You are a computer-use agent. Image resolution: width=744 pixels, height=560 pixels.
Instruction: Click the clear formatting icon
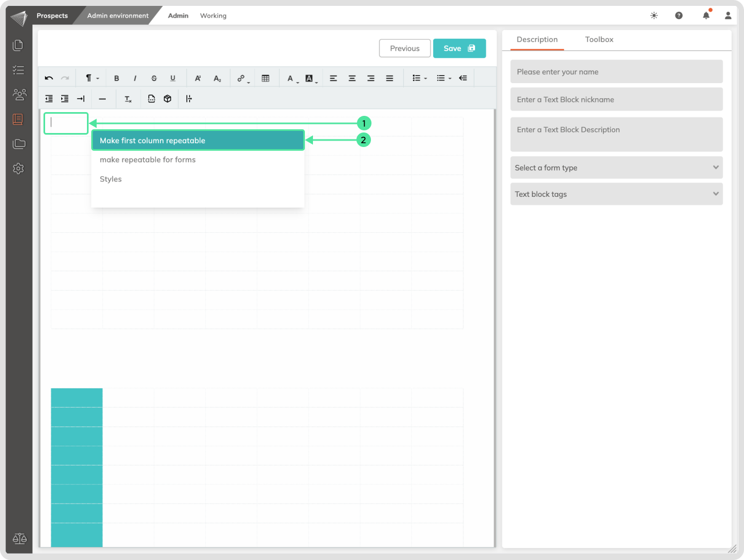click(x=128, y=99)
